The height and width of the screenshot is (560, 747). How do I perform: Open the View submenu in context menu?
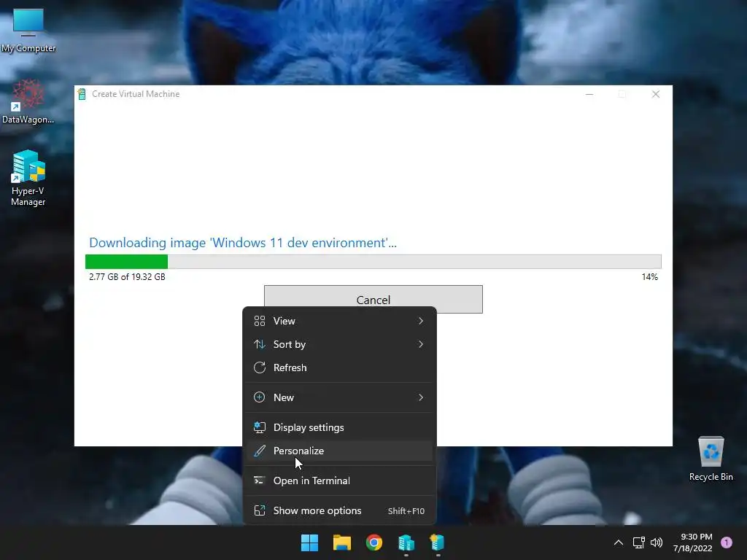coord(340,321)
